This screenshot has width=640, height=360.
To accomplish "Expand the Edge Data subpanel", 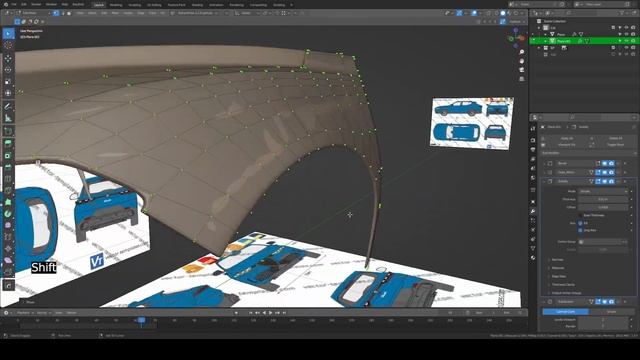I will pos(558,276).
